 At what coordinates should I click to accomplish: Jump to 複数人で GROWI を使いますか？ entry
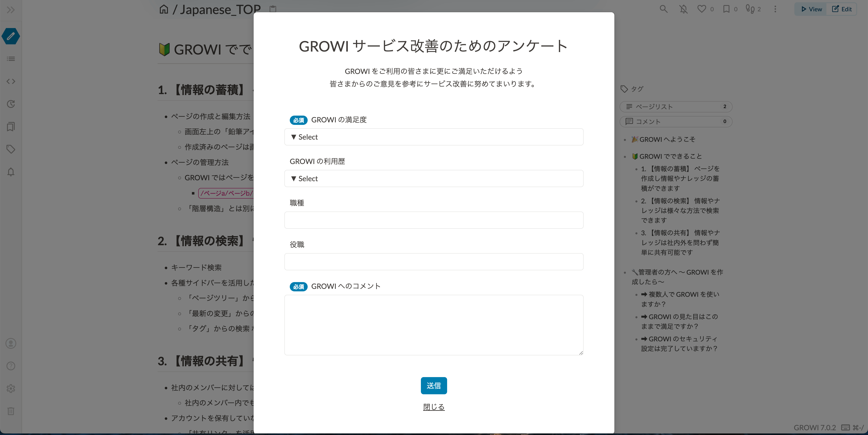[680, 299]
